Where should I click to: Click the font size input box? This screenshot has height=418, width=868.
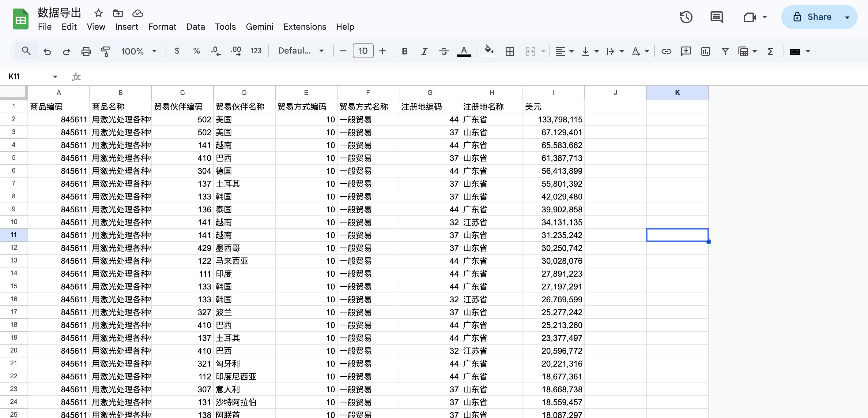[363, 51]
